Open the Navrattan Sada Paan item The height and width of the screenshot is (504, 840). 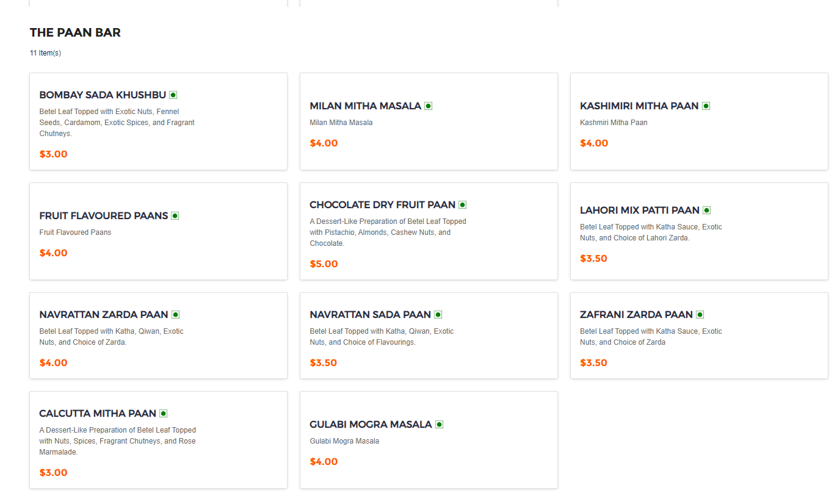tap(370, 315)
